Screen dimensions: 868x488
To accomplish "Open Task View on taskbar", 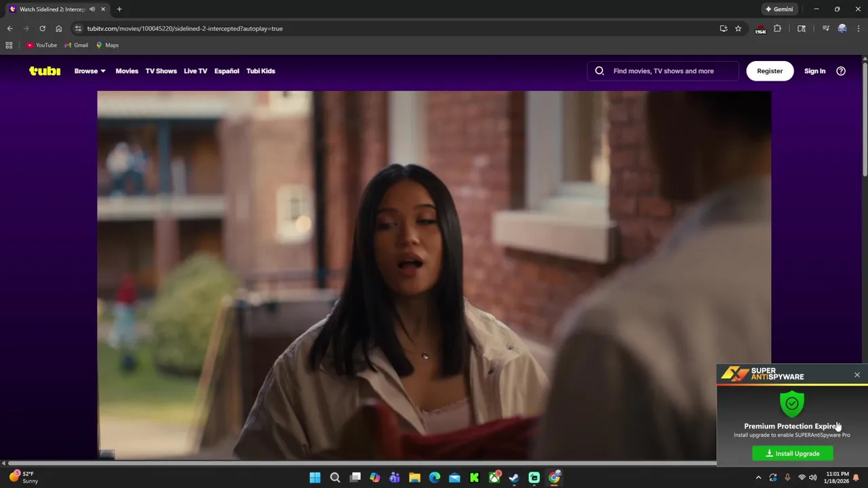I will pos(355,478).
